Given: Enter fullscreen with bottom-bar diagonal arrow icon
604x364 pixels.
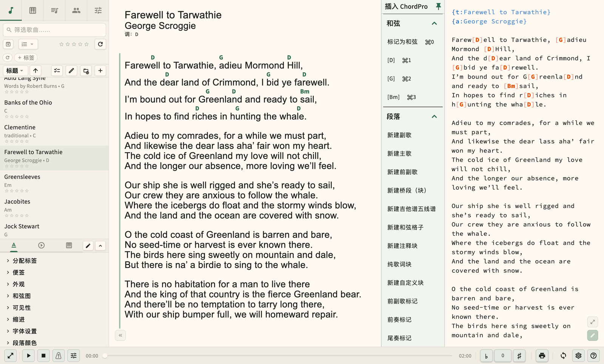Looking at the screenshot, I should tap(11, 356).
